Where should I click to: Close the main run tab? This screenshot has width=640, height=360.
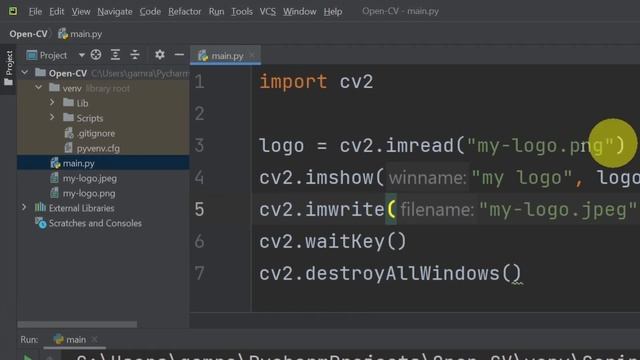click(x=95, y=339)
